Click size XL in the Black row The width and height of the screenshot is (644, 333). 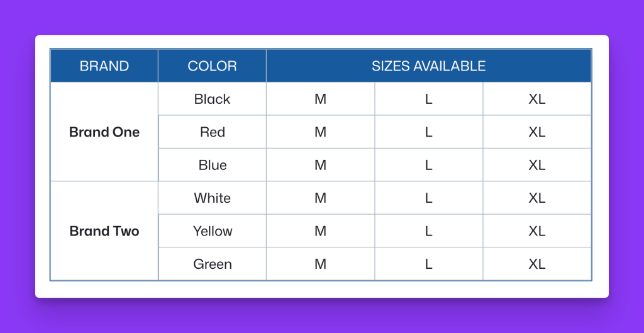click(x=537, y=99)
